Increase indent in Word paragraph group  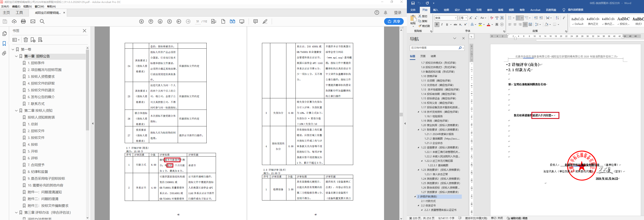[541, 18]
